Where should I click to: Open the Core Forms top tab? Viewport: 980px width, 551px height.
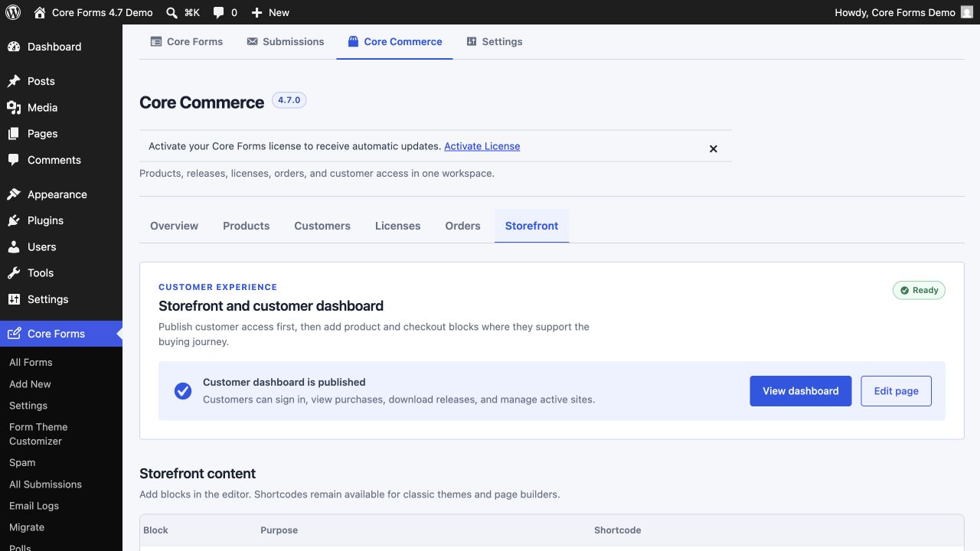point(187,41)
